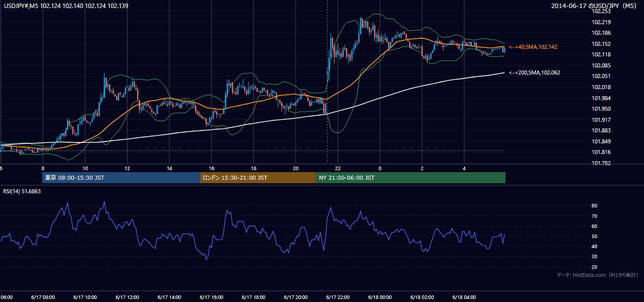Click the RSI axis level 80

(x=594, y=206)
